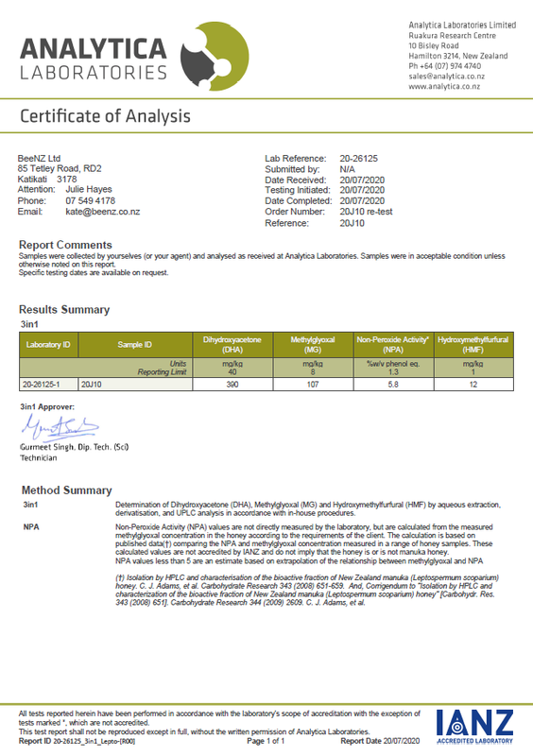This screenshot has width=533, height=756.
Task: Click the Order Number value 20J10 re-test
Action: [x=366, y=211]
